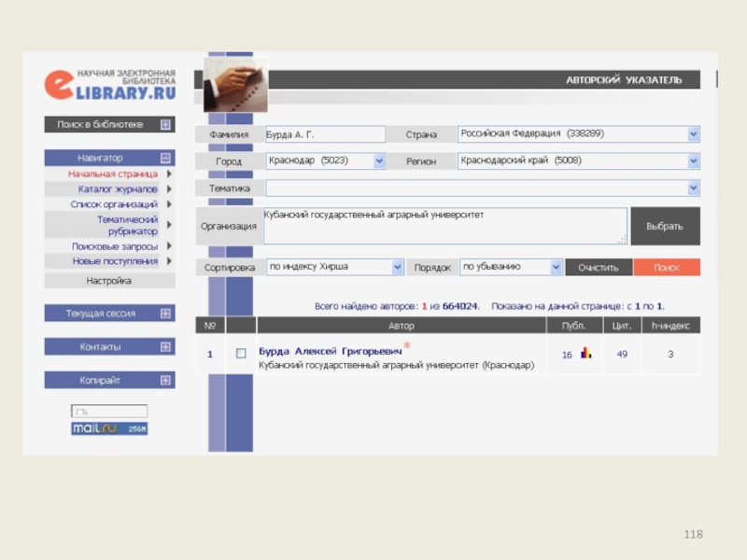Expand the Поиск в библиотеке panel

coord(165,124)
